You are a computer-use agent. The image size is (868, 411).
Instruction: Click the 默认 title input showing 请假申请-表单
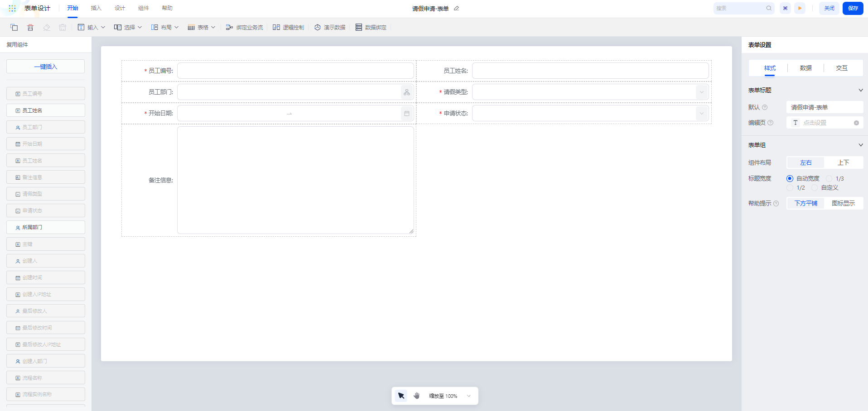tap(825, 107)
